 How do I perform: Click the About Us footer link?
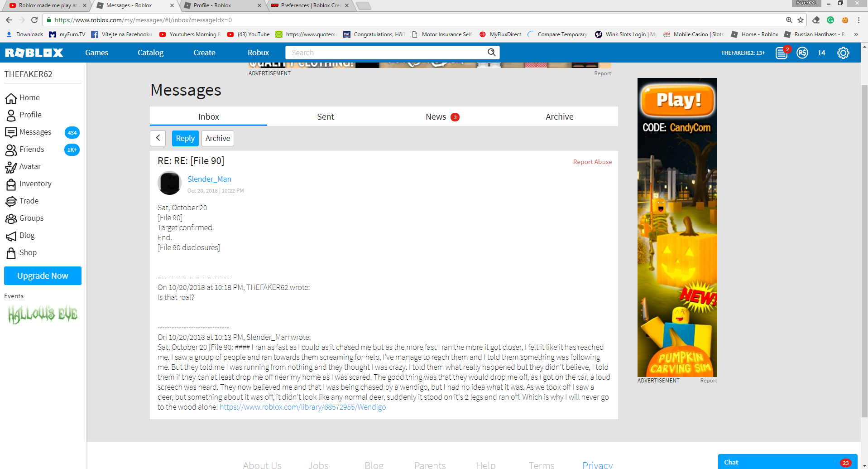click(x=262, y=465)
